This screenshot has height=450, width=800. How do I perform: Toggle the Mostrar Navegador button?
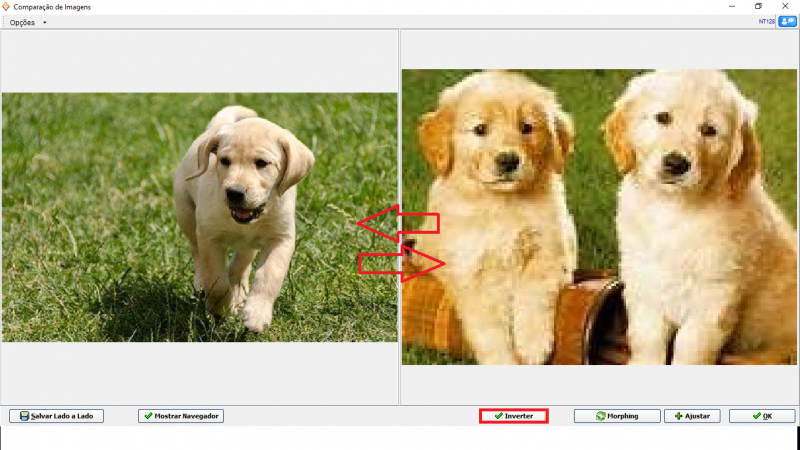point(181,416)
